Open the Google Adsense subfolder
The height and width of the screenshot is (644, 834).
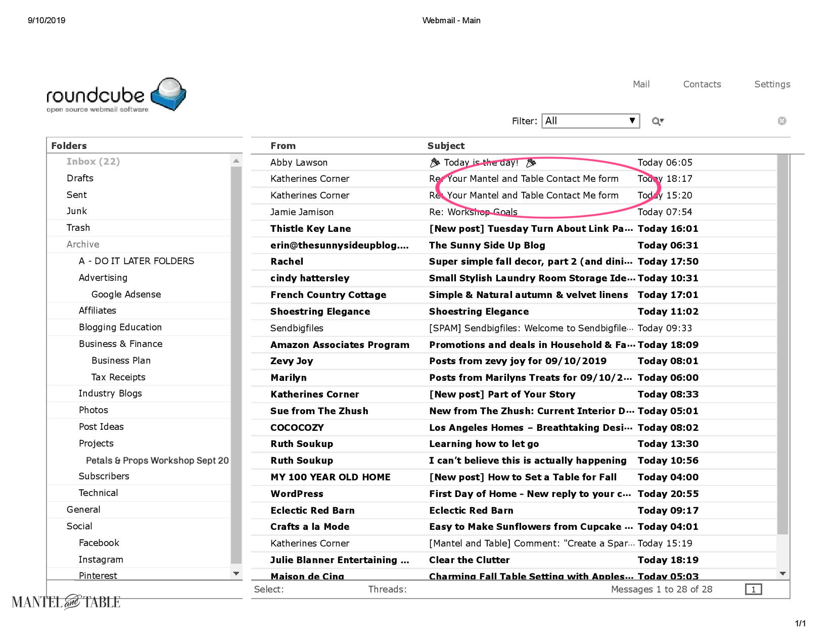pos(126,294)
